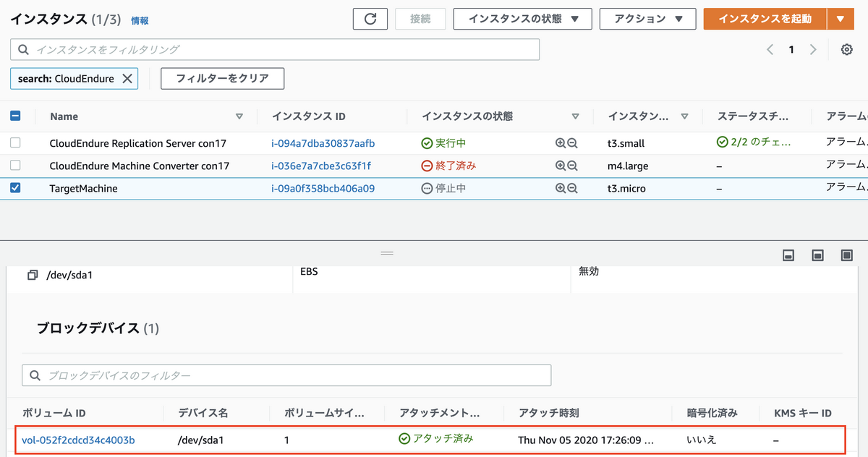Select CloudEndure Replication Server con17 checkbox
This screenshot has height=457, width=868.
15,143
